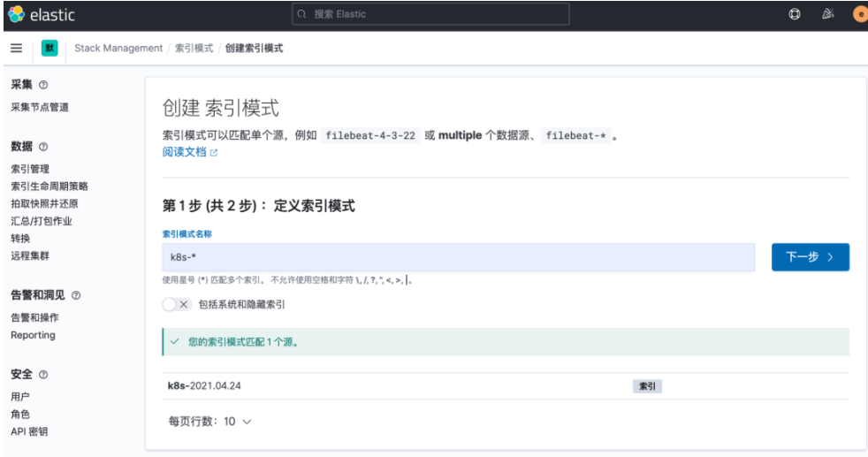The width and height of the screenshot is (868, 457).
Task: Open the hamburger navigation menu
Action: coord(17,48)
